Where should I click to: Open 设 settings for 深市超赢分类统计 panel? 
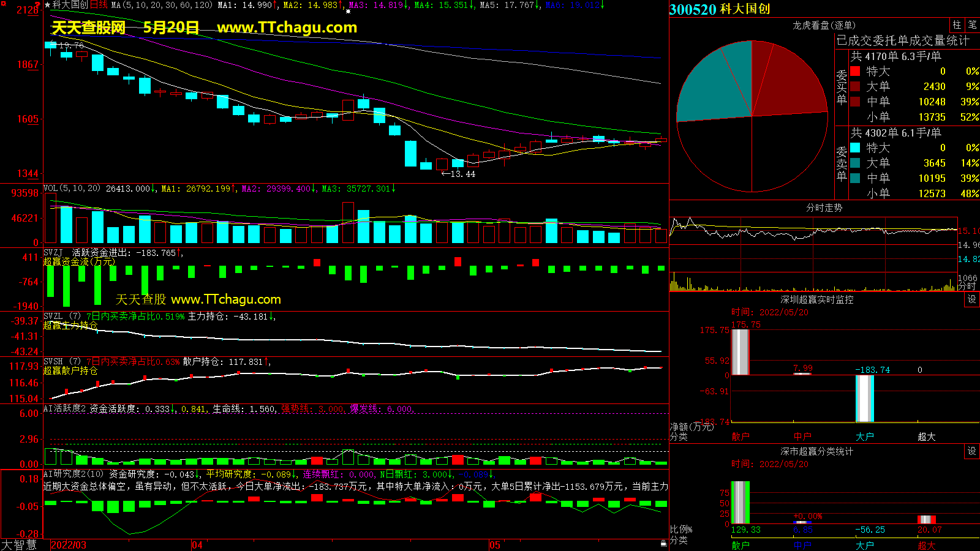972,451
